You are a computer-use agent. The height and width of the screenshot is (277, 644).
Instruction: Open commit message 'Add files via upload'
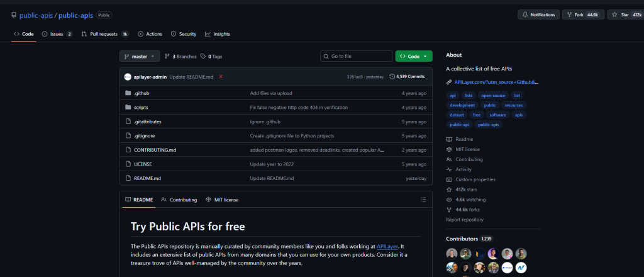[271, 93]
